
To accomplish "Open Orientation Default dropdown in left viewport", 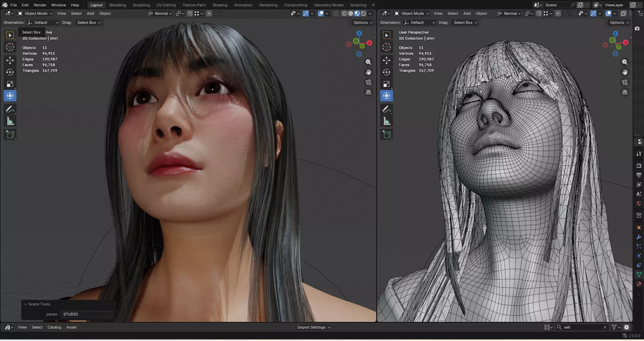I will [x=43, y=22].
